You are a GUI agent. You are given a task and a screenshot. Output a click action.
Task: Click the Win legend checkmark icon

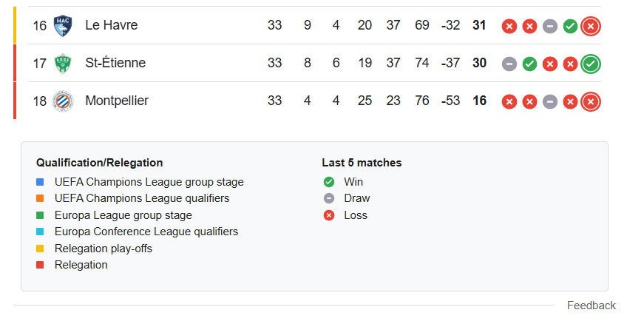(329, 182)
